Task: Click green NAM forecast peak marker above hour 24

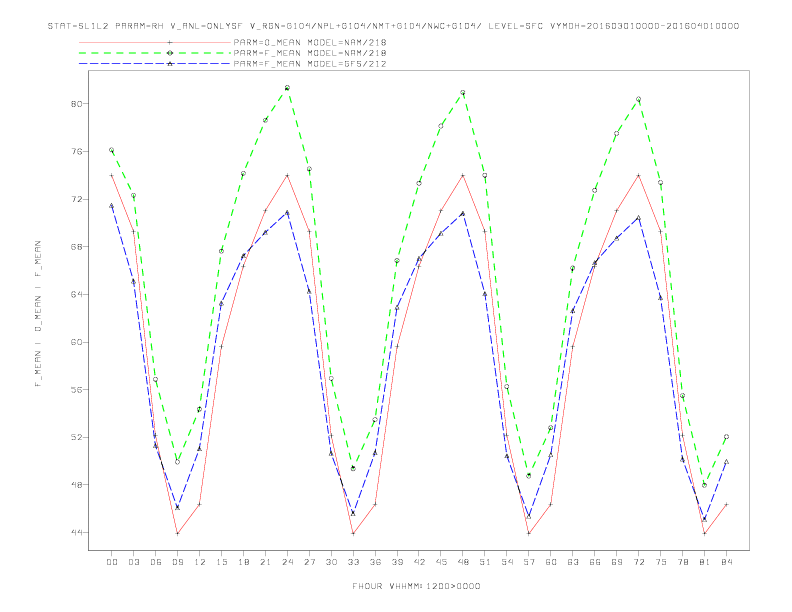Action: (287, 88)
